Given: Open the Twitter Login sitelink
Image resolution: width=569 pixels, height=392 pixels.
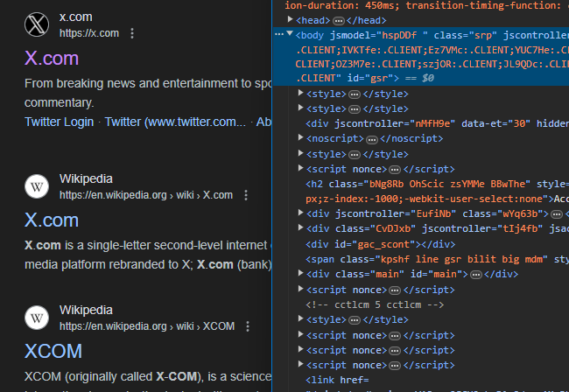Looking at the screenshot, I should 60,122.
